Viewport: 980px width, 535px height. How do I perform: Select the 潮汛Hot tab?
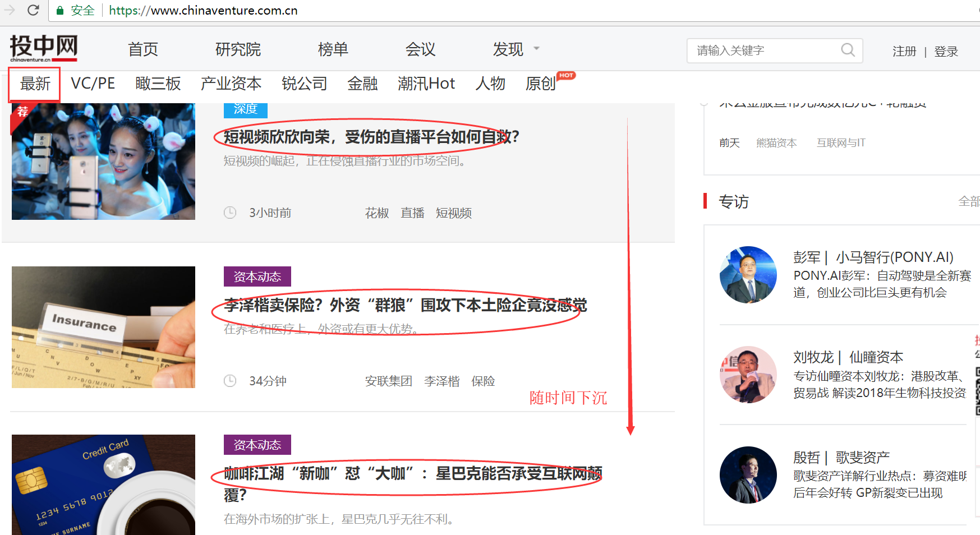click(x=426, y=84)
